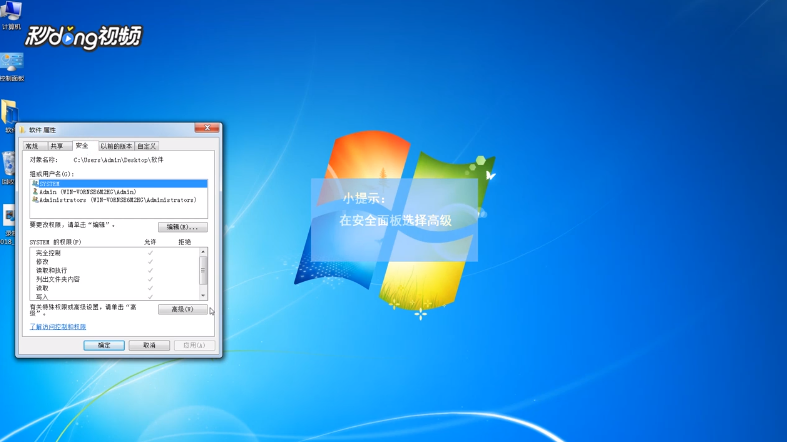Click the 编辑(E)... button
The image size is (787, 442).
coord(183,227)
